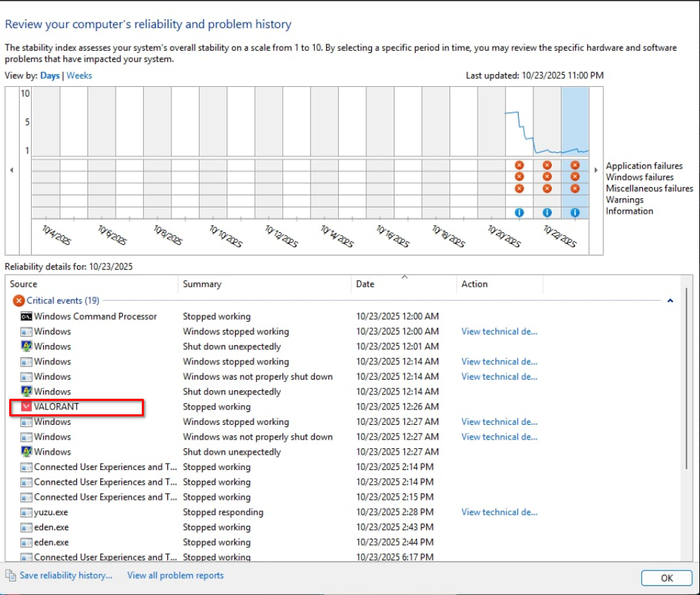Open technical details for yuzu.exe
Viewport: 700px width, 595px height.
coord(499,512)
